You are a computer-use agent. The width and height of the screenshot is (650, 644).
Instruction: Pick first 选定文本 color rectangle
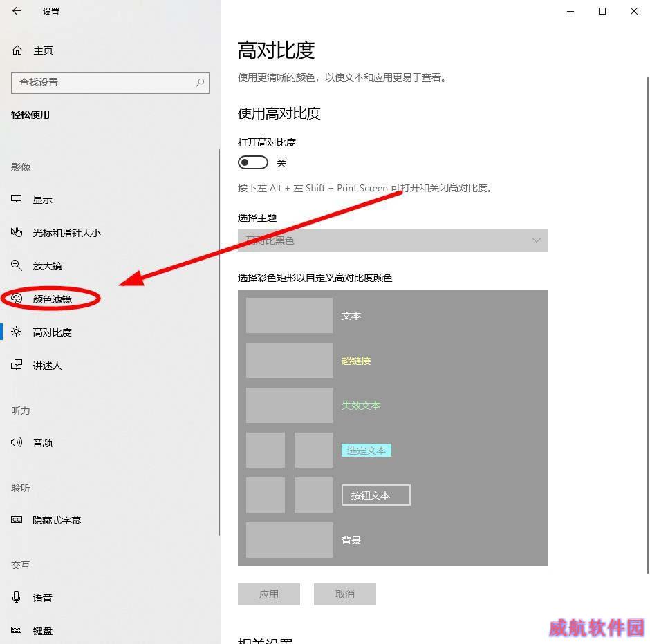click(x=266, y=451)
